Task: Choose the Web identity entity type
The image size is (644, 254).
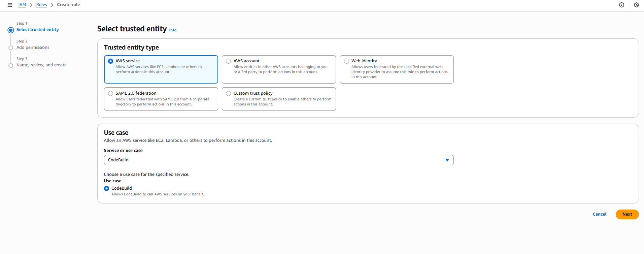Action: 346,61
